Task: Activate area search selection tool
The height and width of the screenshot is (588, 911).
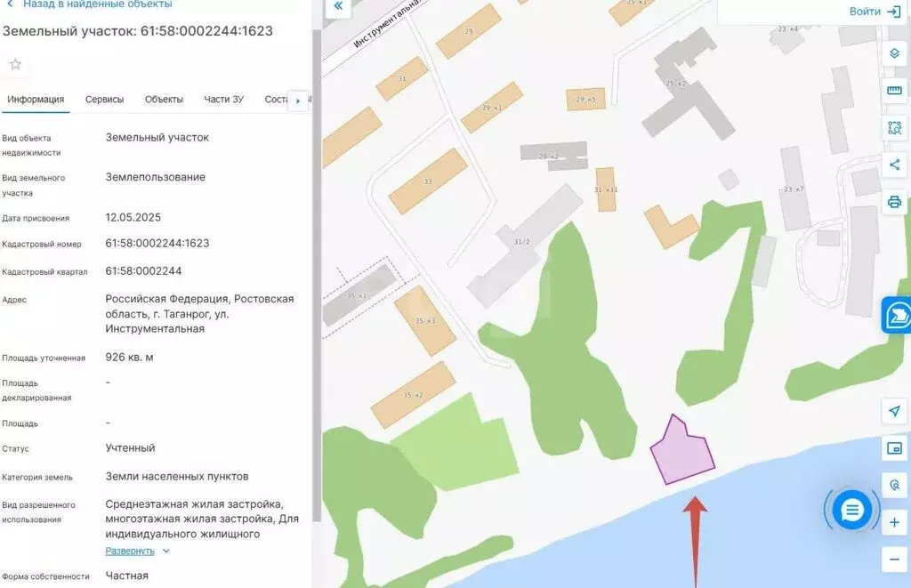Action: point(895,128)
